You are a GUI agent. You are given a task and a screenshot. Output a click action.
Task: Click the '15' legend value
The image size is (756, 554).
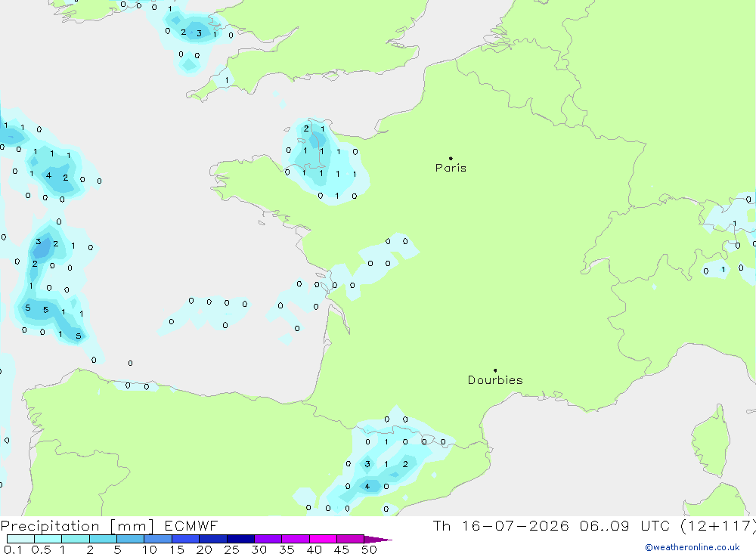pyautogui.click(x=177, y=549)
